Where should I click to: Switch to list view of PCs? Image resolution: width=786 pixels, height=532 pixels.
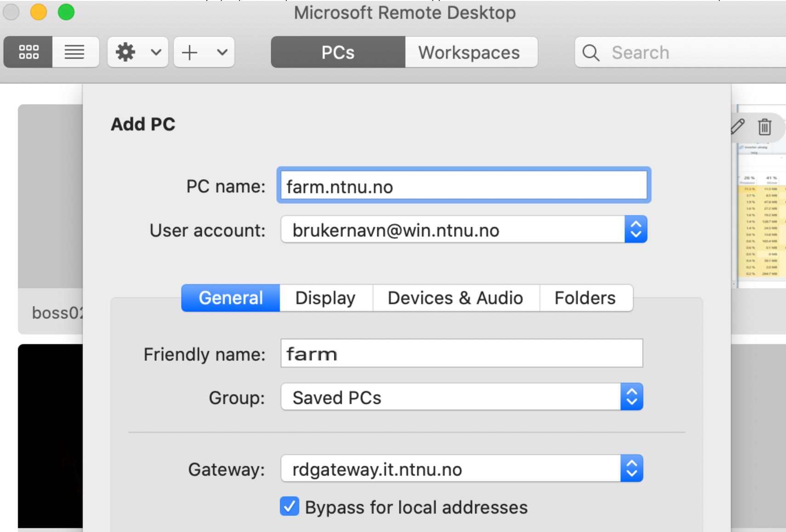[75, 52]
